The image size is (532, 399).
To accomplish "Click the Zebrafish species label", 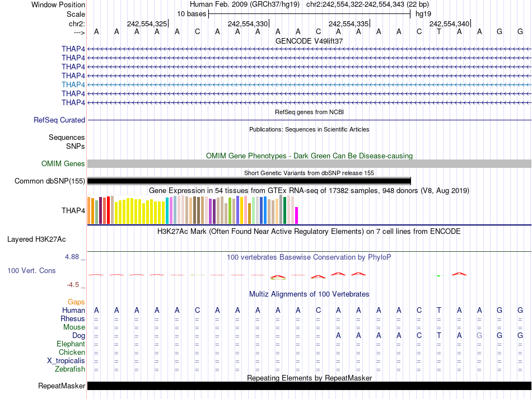I will point(70,369).
